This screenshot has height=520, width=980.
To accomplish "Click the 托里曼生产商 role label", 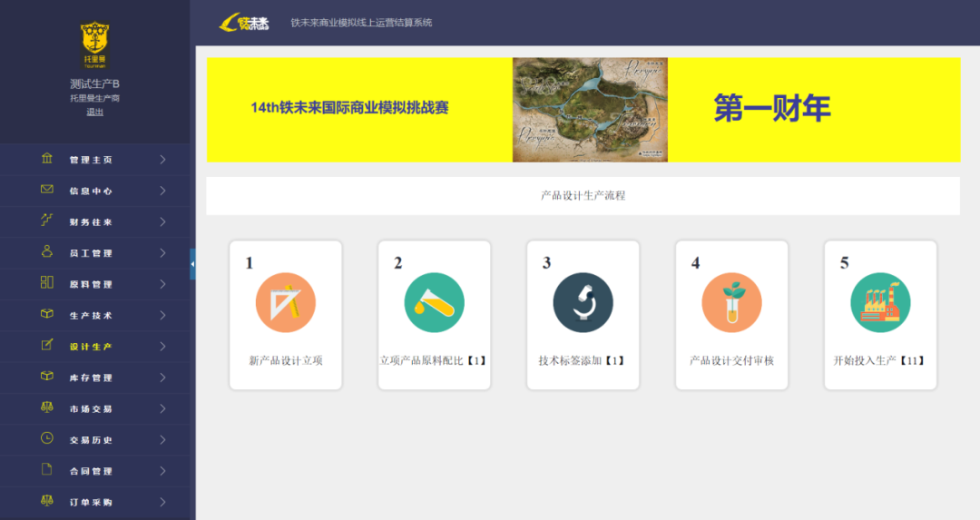I will click(95, 98).
